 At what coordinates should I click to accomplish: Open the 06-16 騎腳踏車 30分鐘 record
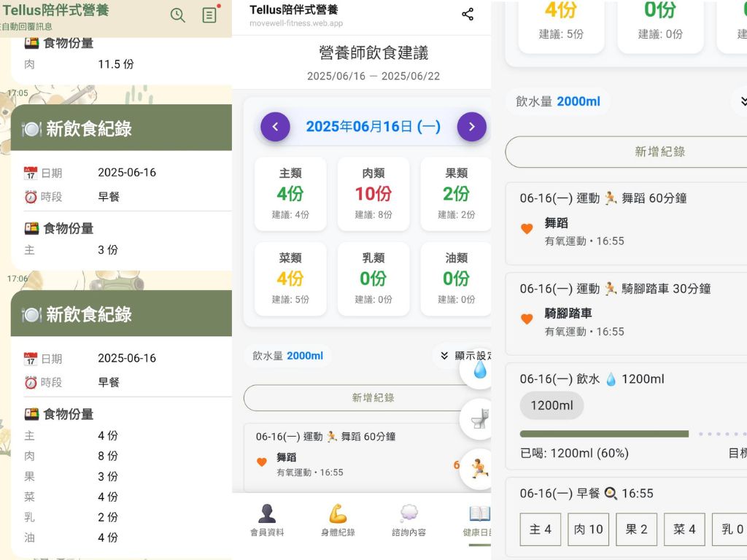click(626, 314)
